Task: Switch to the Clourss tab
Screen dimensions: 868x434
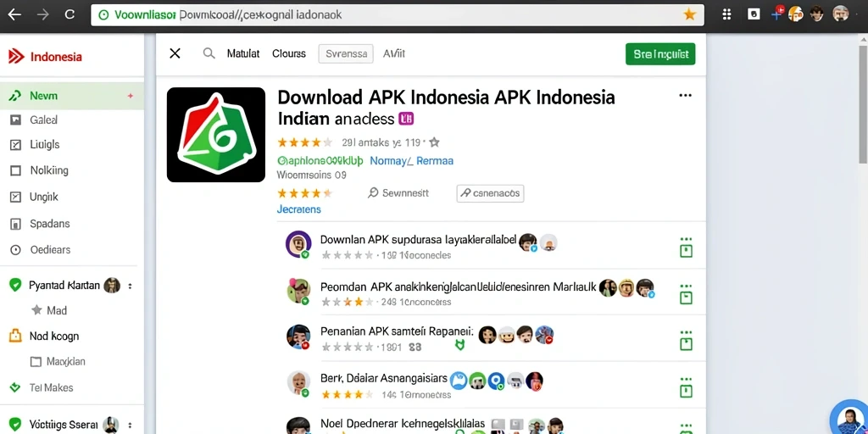Action: pos(289,53)
